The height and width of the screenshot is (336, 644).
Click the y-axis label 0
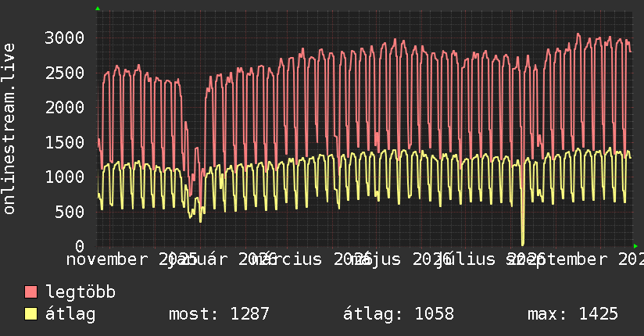click(x=80, y=246)
